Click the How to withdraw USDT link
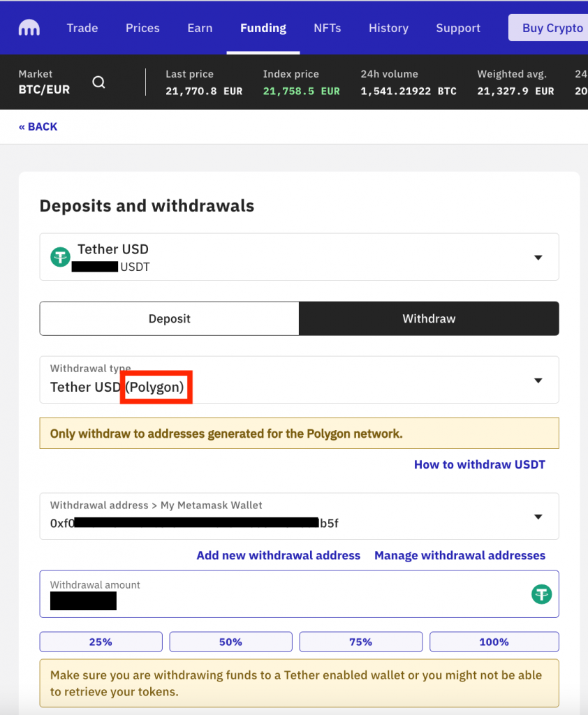This screenshot has width=588, height=715. pos(479,464)
